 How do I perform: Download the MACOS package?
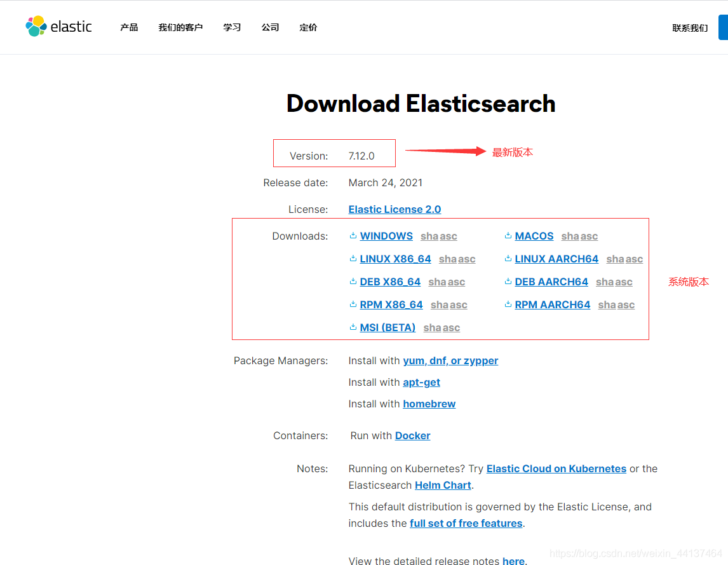pos(534,236)
